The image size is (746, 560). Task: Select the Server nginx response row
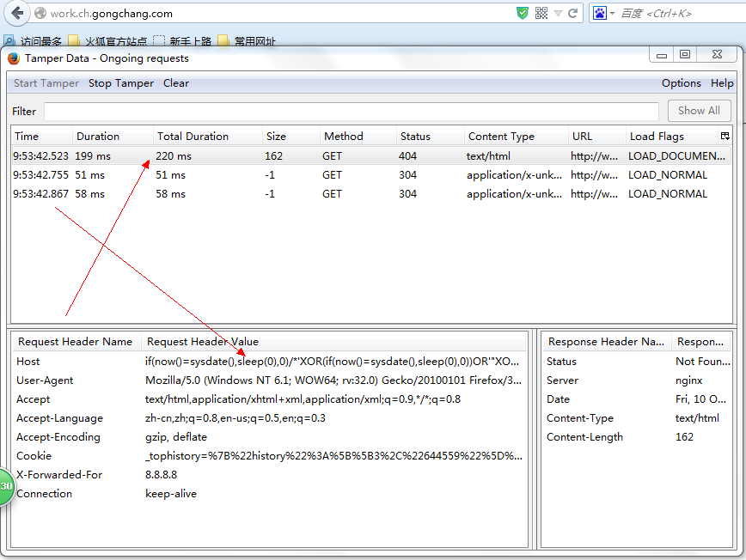pos(637,380)
